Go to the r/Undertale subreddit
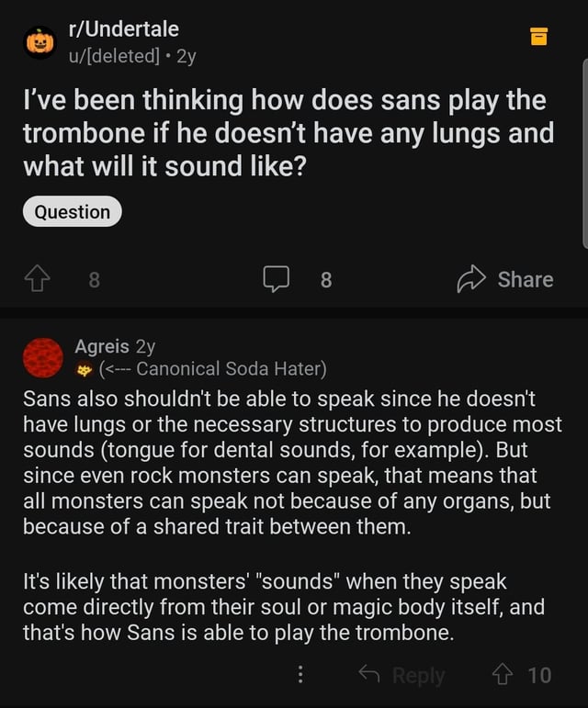Viewport: 588px width, 708px height. 123,29
